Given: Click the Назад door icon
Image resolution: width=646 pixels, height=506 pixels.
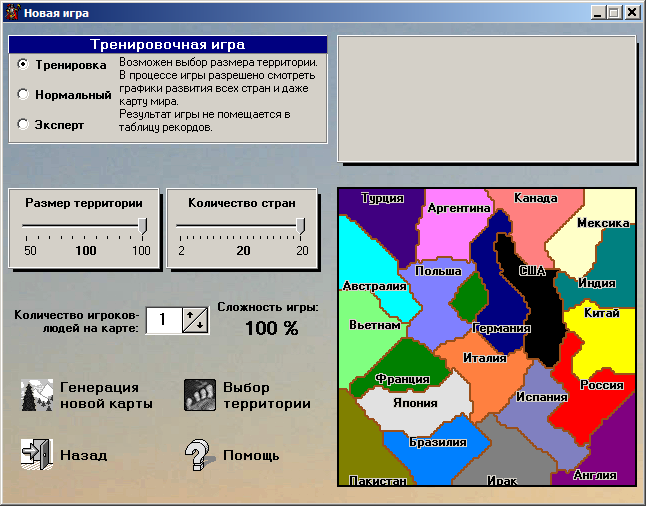Looking at the screenshot, I should 37,454.
